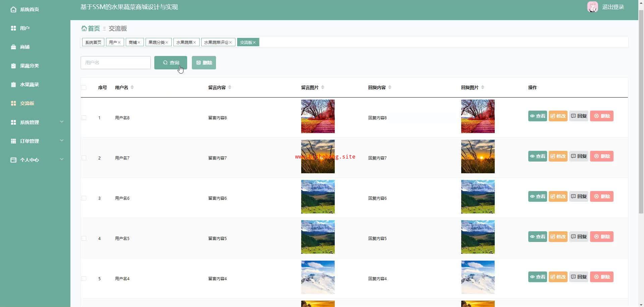Viewport: 644px width, 307px height.
Task: Click the 查询 search button
Action: coord(171,63)
